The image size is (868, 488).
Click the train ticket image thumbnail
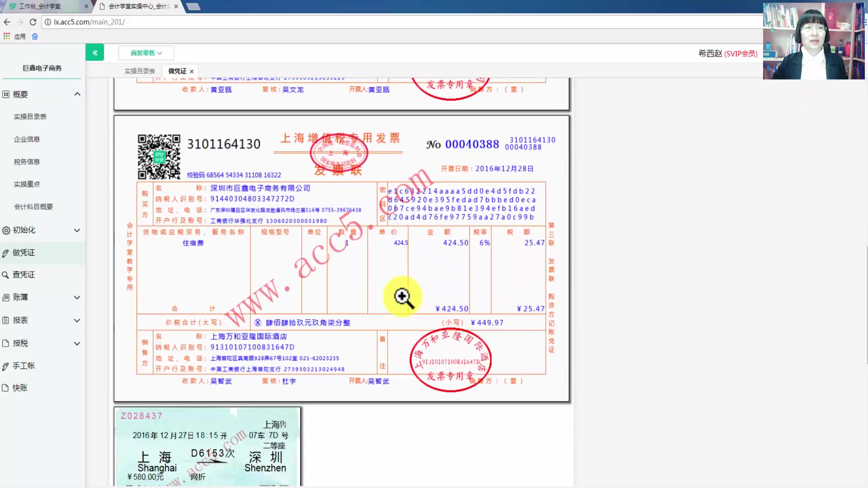[208, 446]
